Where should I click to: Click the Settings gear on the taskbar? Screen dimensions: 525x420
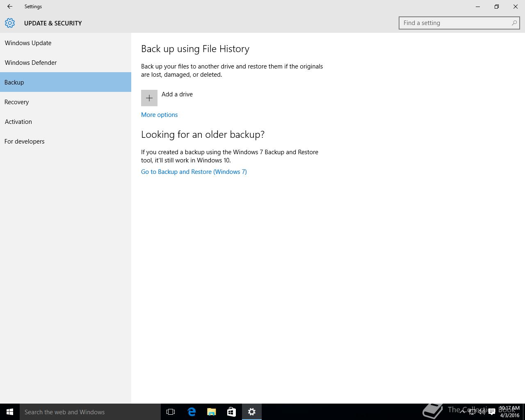tap(252, 412)
